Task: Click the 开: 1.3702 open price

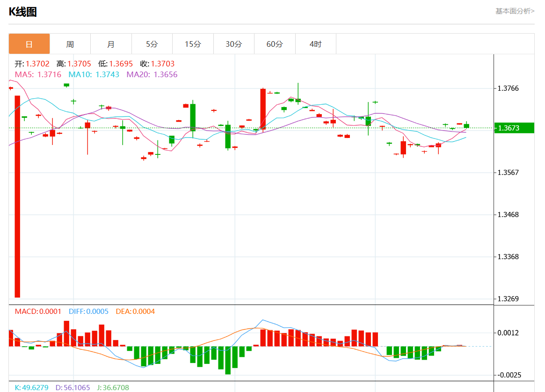Action: tap(32, 64)
